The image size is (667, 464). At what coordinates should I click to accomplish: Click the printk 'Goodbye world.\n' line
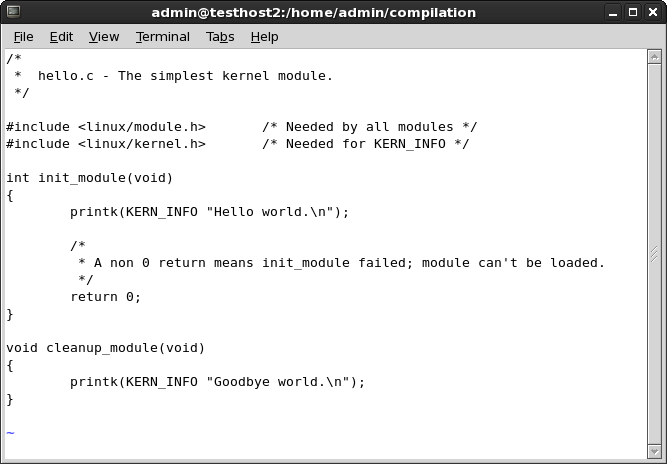(x=217, y=382)
